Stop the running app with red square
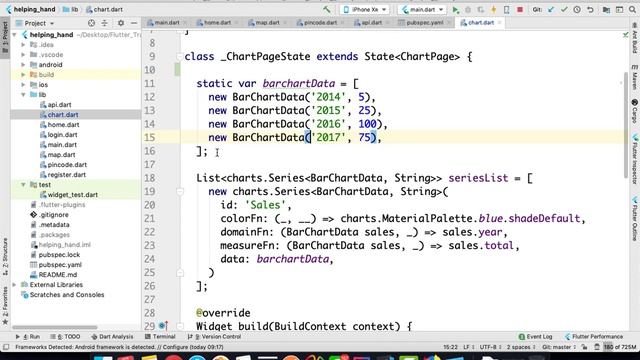The height and width of the screenshot is (360, 640). [x=520, y=9]
